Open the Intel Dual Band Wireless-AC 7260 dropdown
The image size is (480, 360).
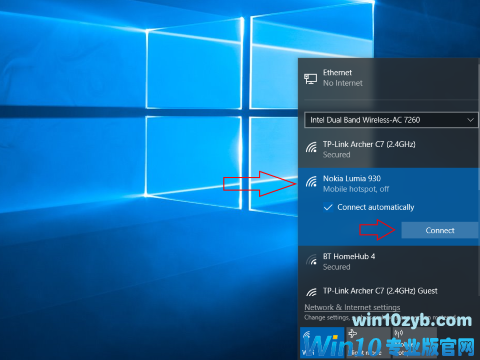(391, 120)
